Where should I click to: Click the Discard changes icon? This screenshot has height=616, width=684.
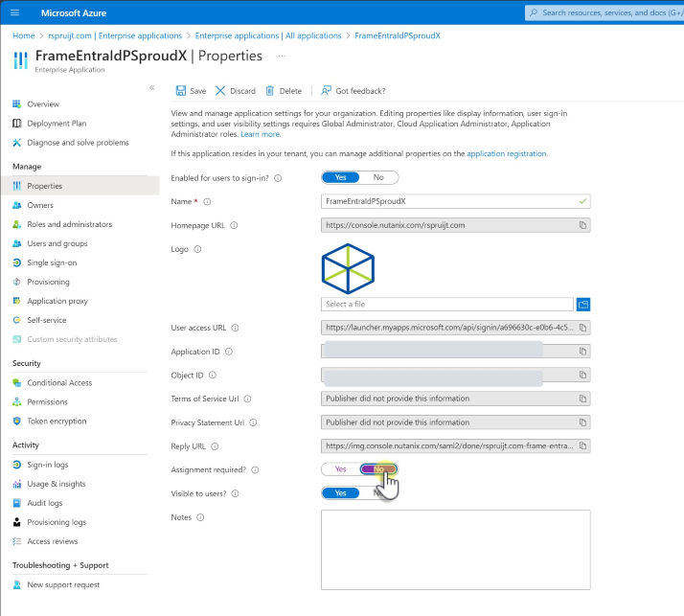(x=220, y=91)
